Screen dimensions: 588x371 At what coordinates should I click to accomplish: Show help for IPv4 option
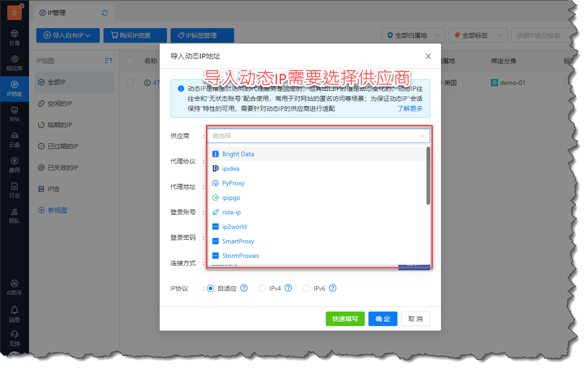(288, 288)
